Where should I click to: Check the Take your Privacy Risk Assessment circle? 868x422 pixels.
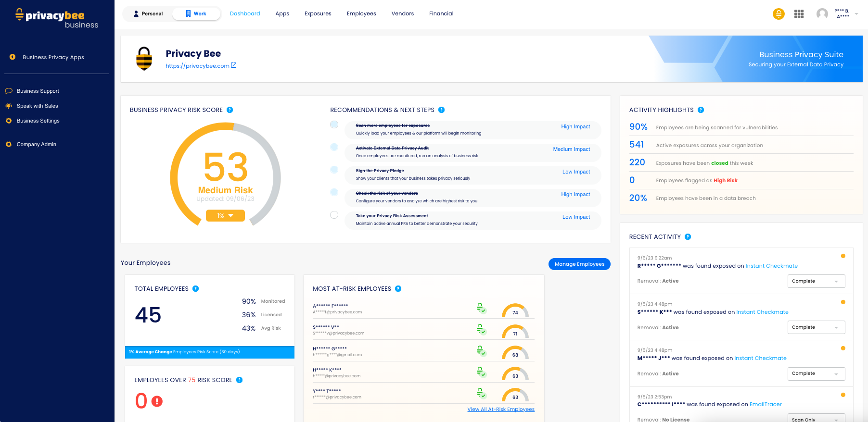pos(334,215)
